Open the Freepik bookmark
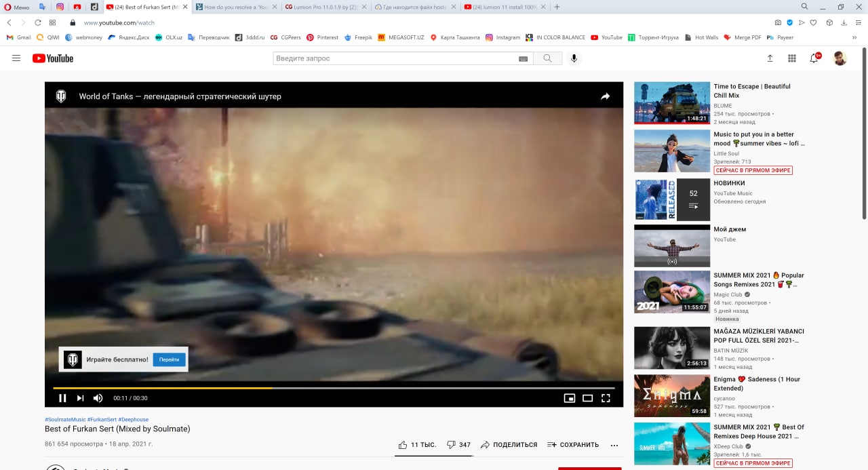The width and height of the screenshot is (868, 470). point(358,37)
